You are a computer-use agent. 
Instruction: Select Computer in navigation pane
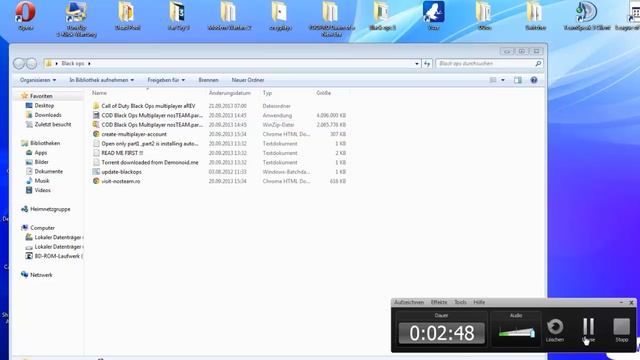point(42,228)
